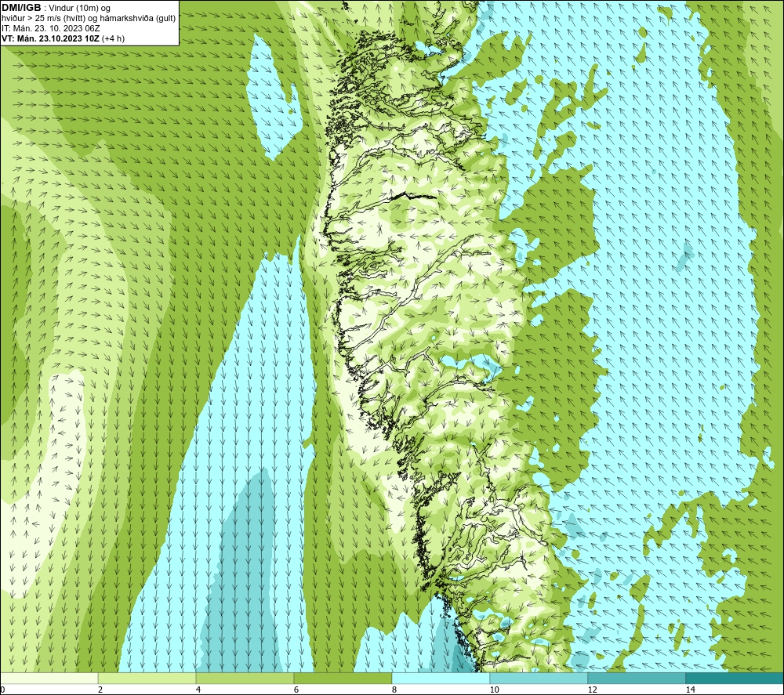Click the scale label '4'
This screenshot has height=695, width=784.
pyautogui.click(x=198, y=690)
